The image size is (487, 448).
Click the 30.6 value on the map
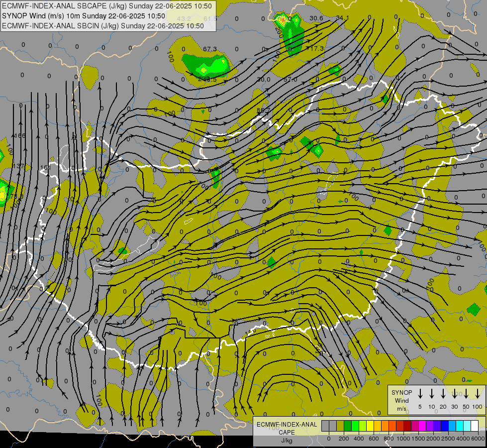pos(316,18)
